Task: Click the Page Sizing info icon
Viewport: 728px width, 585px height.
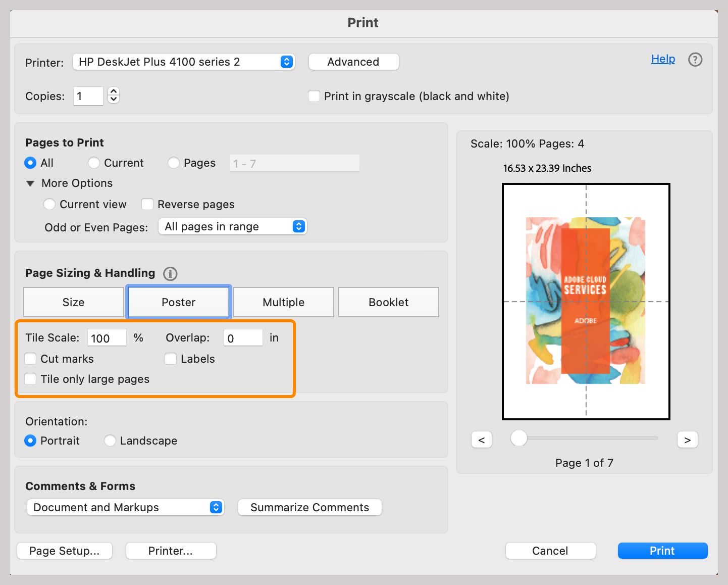Action: (170, 274)
